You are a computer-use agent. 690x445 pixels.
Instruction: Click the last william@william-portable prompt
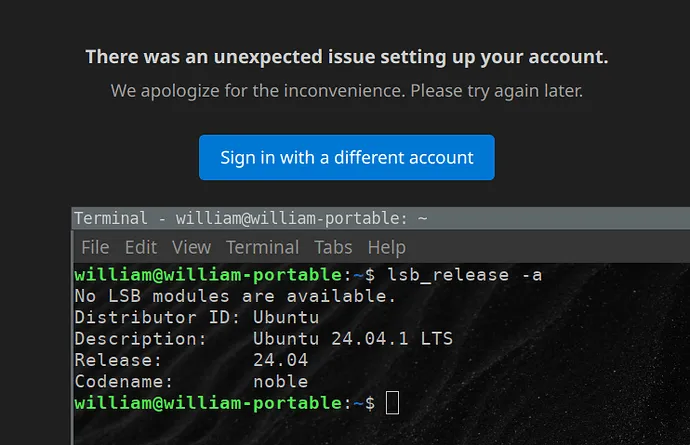click(x=208, y=403)
